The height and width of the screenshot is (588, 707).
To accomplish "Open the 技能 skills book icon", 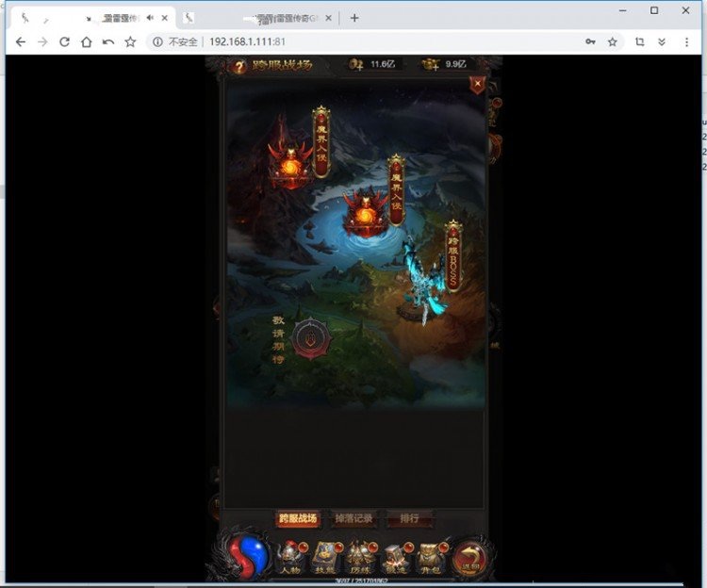I will tap(326, 558).
